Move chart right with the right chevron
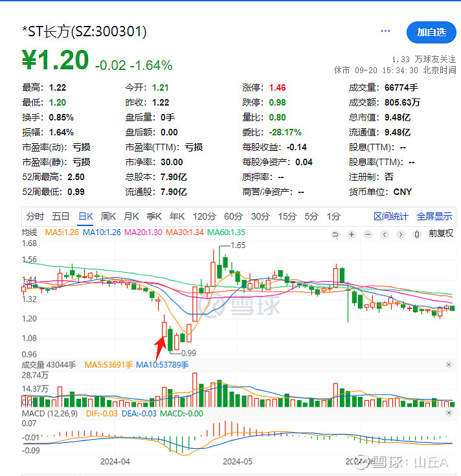The height and width of the screenshot is (476, 461). (401, 234)
